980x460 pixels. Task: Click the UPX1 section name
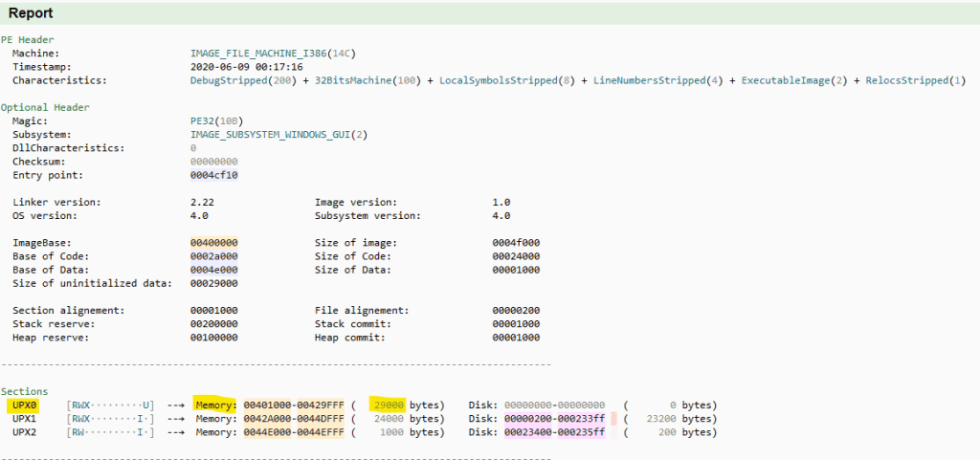click(24, 419)
